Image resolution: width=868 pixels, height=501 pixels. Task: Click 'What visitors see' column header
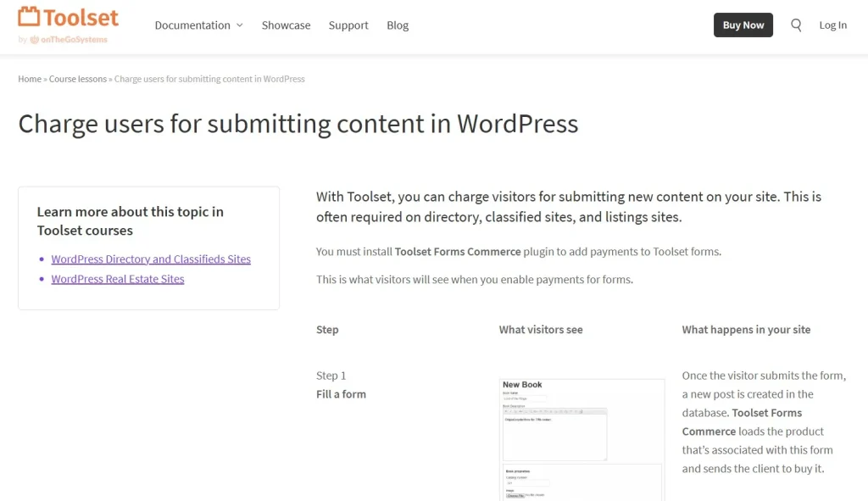541,330
